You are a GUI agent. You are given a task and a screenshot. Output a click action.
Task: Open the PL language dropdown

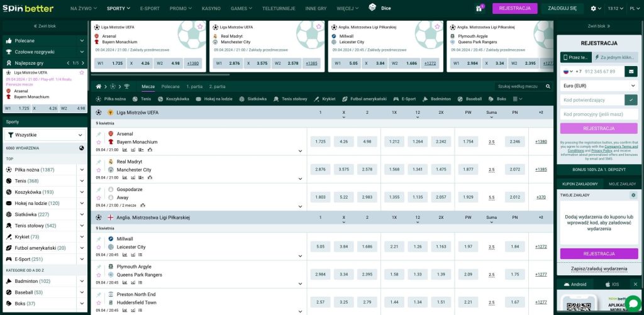635,8
